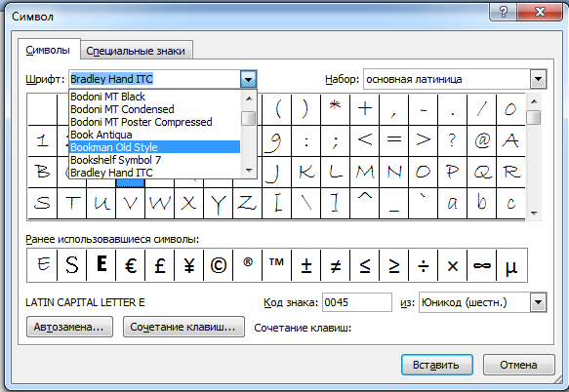Click the font list scrollbar thumb
This screenshot has width=569, height=392.
pyautogui.click(x=249, y=118)
